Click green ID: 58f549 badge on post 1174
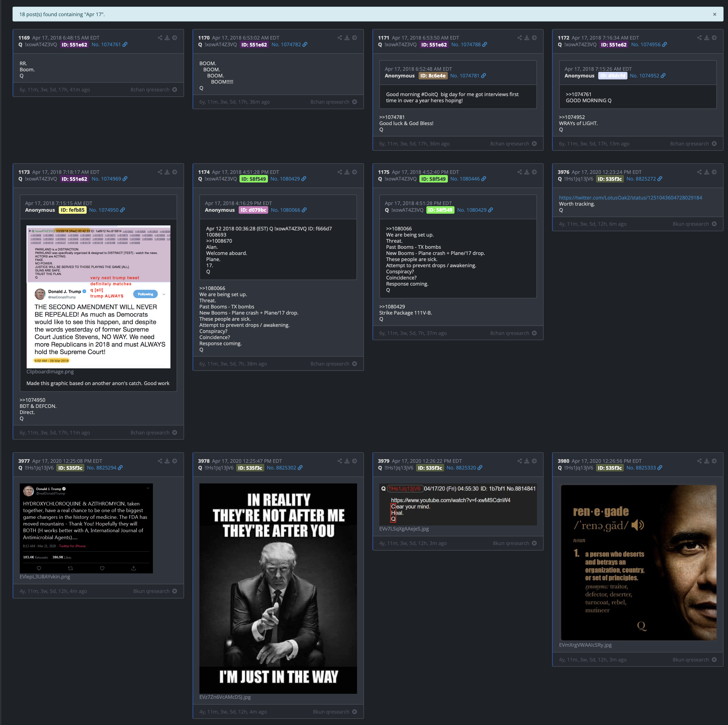 (254, 179)
